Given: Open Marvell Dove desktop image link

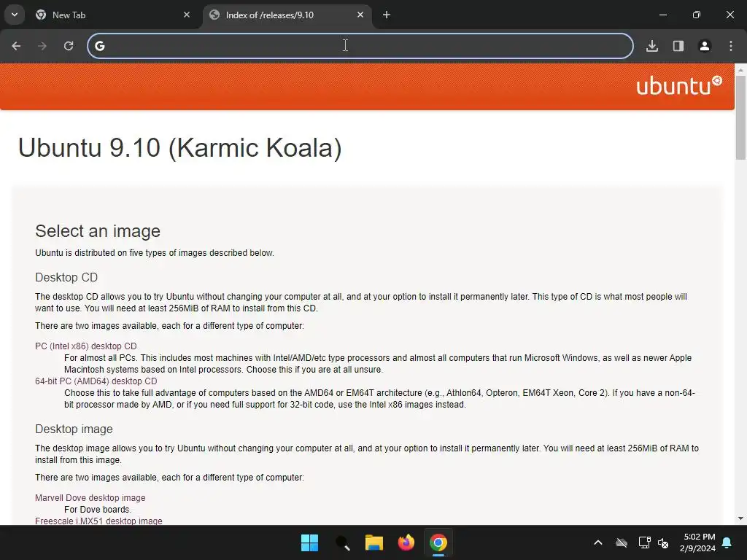Looking at the screenshot, I should (x=90, y=497).
